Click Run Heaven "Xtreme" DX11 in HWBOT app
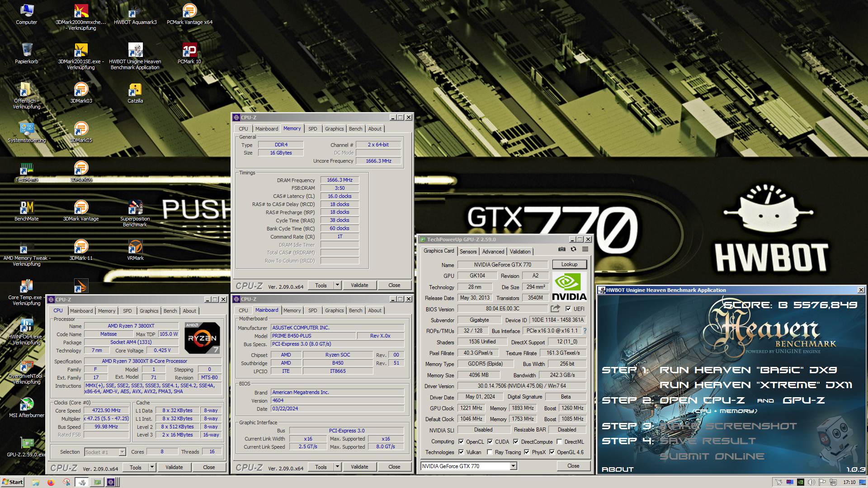 [x=755, y=385]
